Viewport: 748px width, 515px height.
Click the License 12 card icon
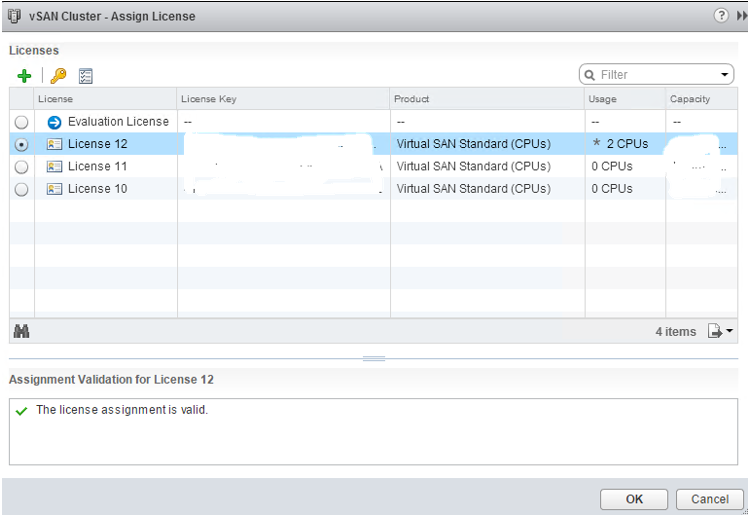[54, 144]
